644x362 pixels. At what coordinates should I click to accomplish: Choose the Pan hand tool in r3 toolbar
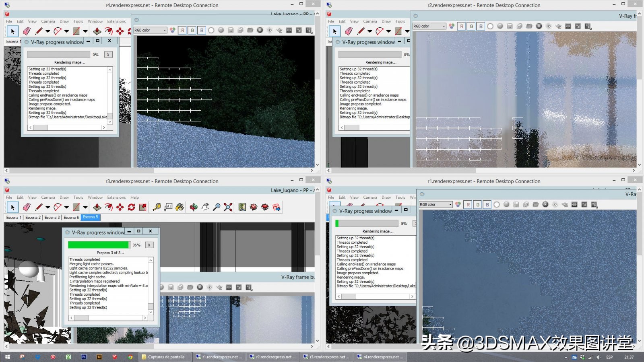click(205, 207)
